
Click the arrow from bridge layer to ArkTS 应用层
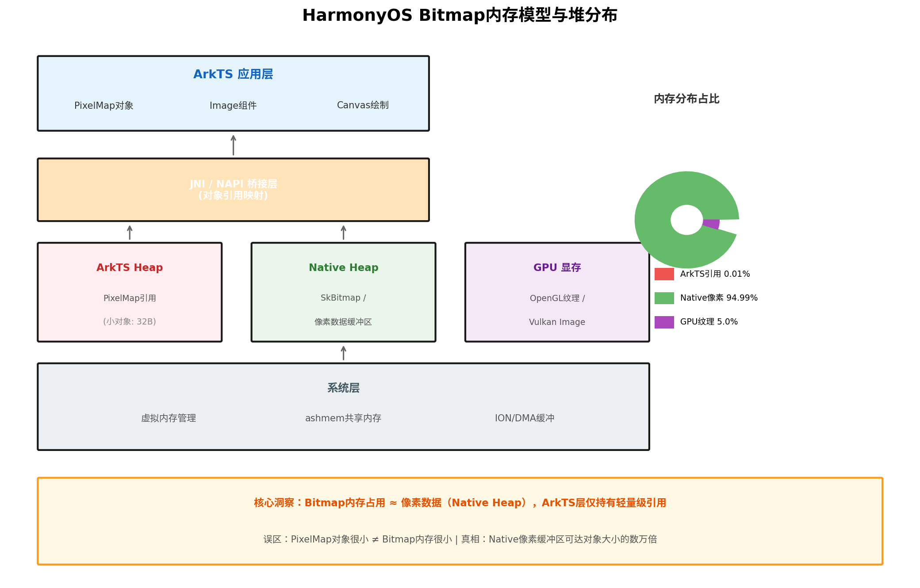pos(233,145)
